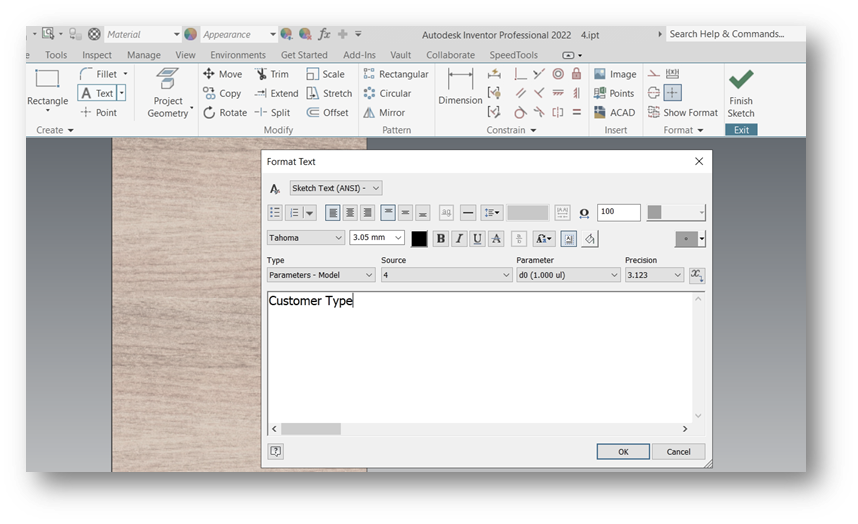Set left text justification
The width and height of the screenshot is (858, 524).
(332, 212)
